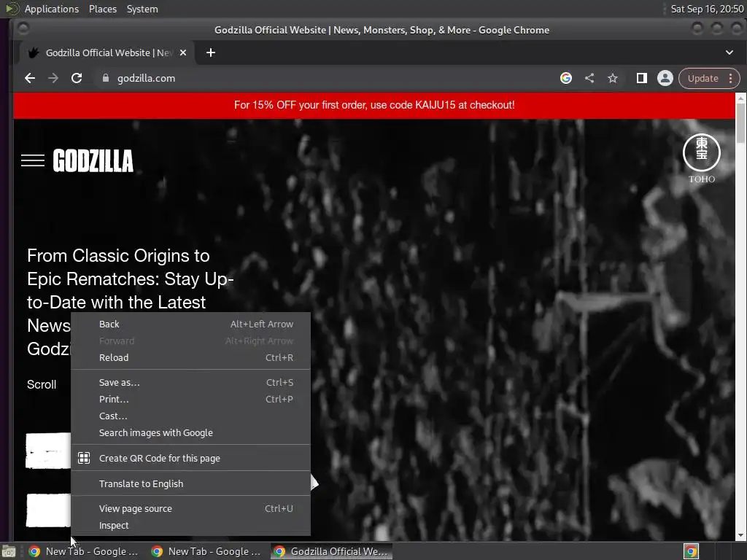Viewport: 747px width, 560px height.
Task: Select Create QR Code for this page
Action: [x=190, y=458]
